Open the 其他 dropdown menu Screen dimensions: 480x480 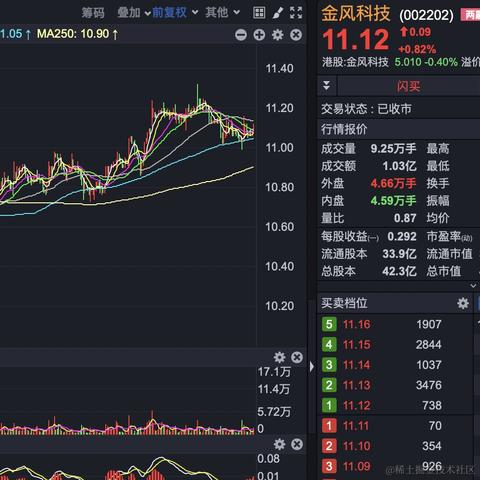[x=222, y=13]
